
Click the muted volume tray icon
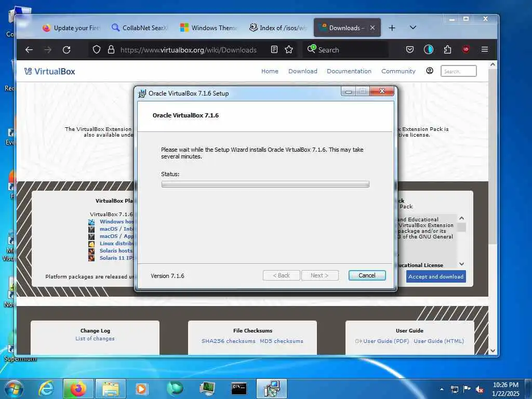[x=480, y=389]
